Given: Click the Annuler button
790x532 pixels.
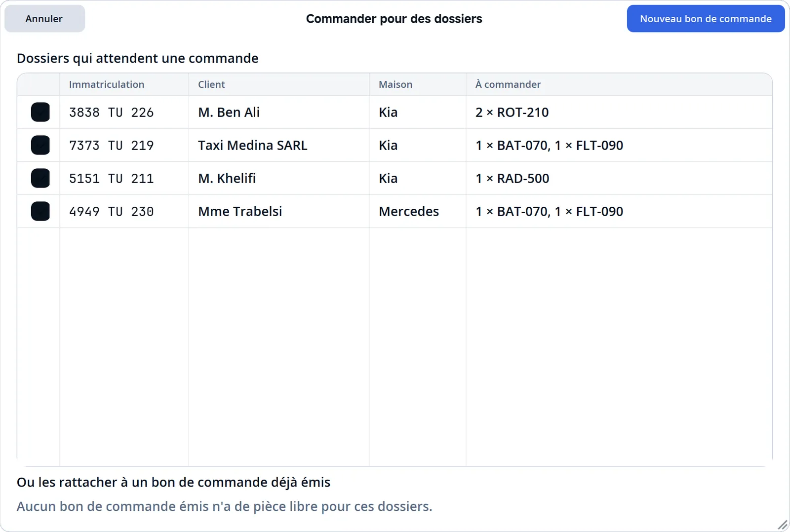Looking at the screenshot, I should (44, 19).
